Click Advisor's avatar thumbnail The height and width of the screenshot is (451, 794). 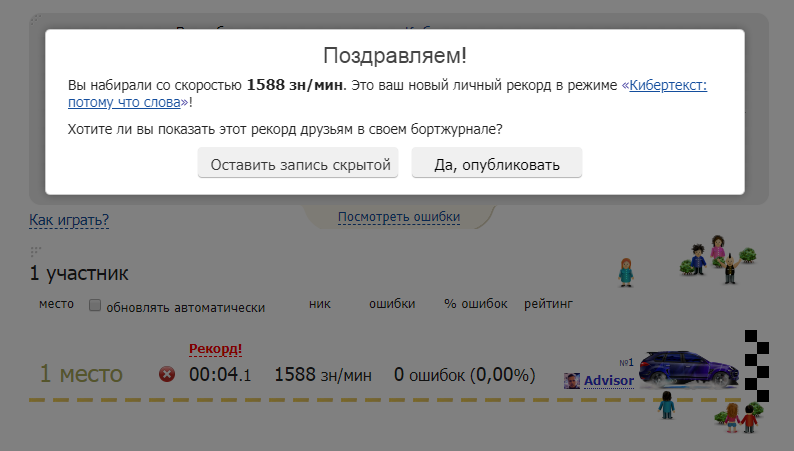click(572, 381)
